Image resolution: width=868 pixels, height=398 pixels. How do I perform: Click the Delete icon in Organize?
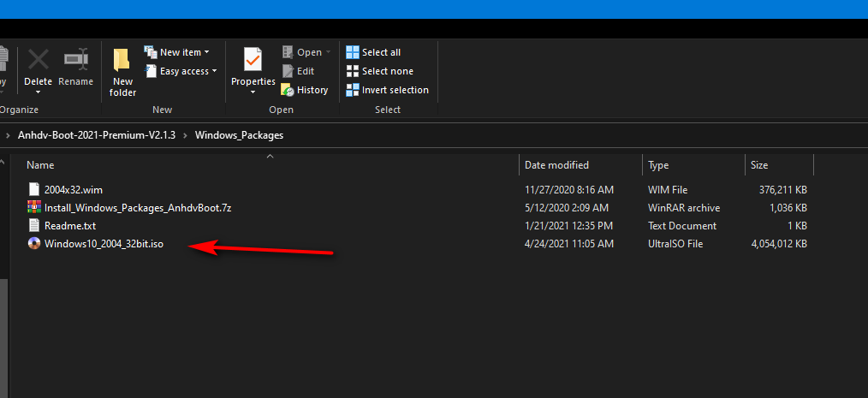coord(39,60)
